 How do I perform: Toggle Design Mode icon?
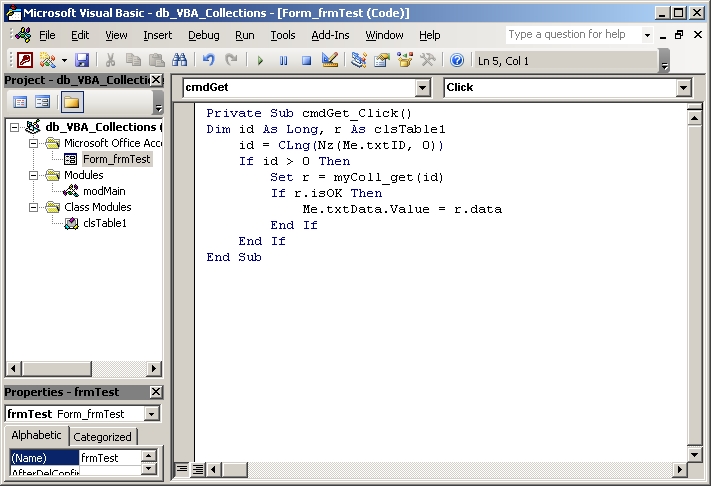click(x=330, y=60)
